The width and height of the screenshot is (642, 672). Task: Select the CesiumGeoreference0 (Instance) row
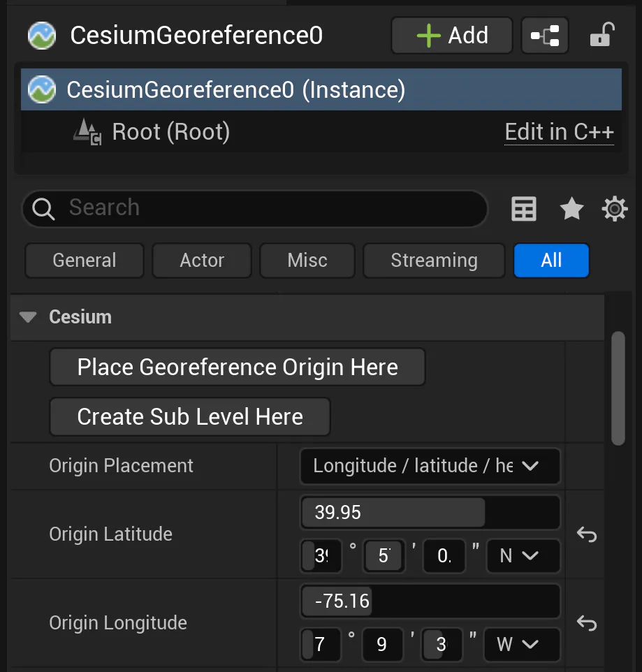(x=321, y=89)
